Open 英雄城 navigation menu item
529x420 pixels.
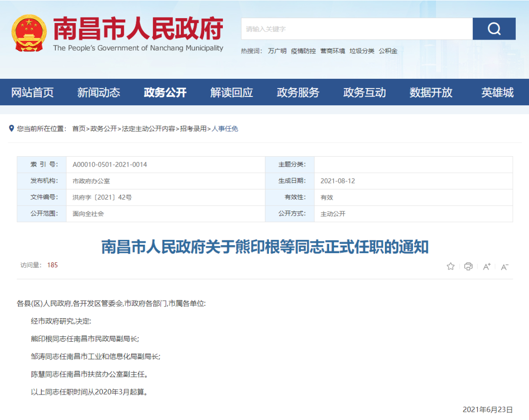point(497,93)
